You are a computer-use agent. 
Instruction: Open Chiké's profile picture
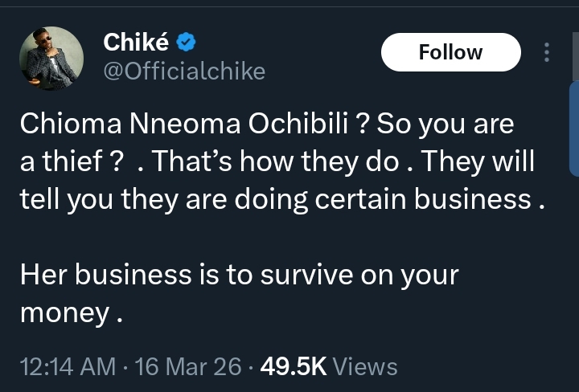51,58
